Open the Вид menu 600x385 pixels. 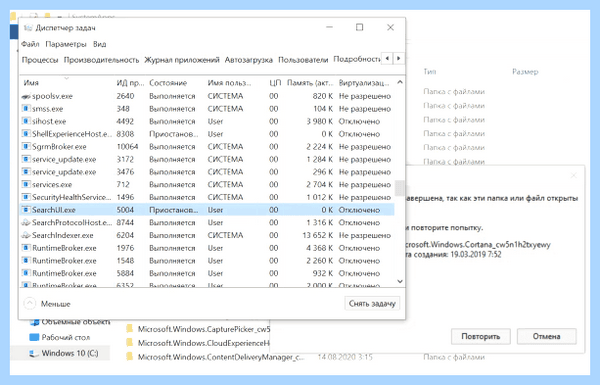99,44
